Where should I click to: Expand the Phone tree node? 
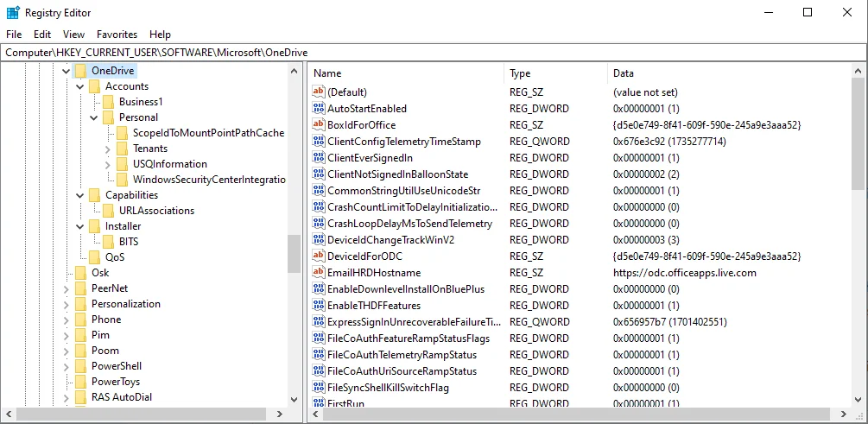(67, 320)
